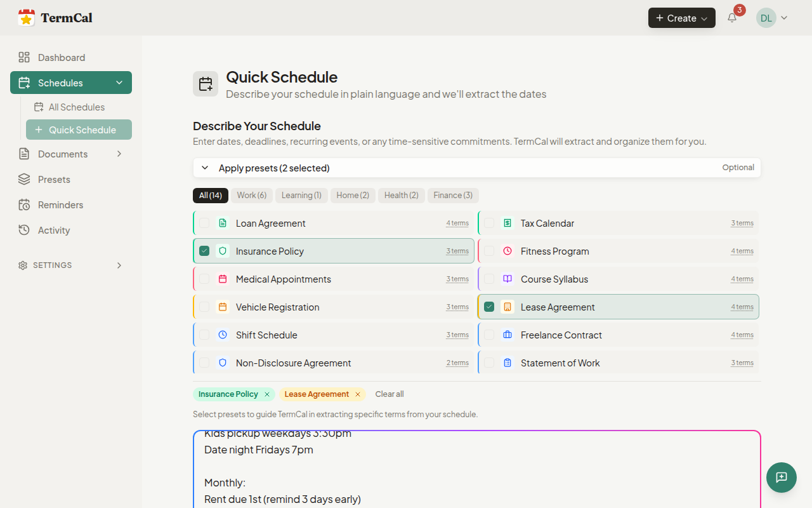The height and width of the screenshot is (508, 812).
Task: Click the Reminders bell icon in sidebar
Action: click(x=24, y=204)
